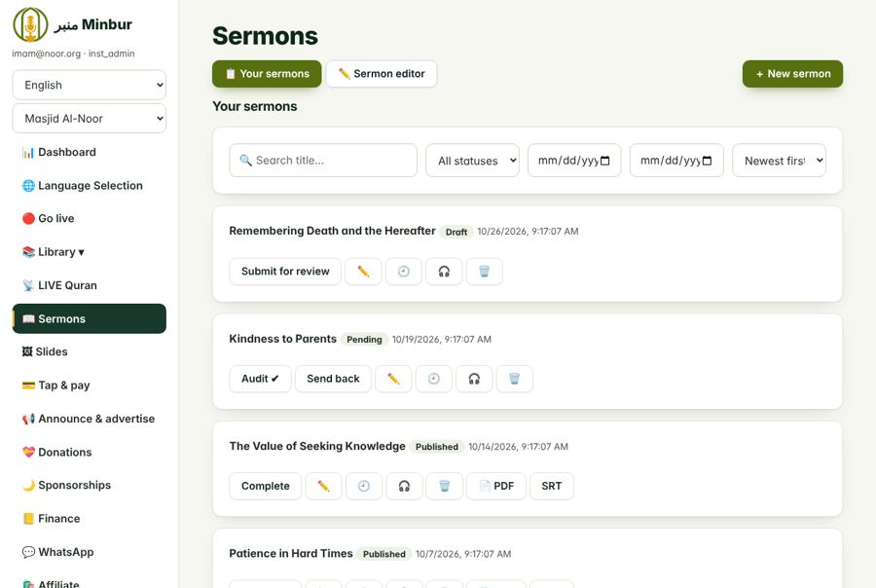
Task: Click Send back button
Action: click(x=333, y=379)
